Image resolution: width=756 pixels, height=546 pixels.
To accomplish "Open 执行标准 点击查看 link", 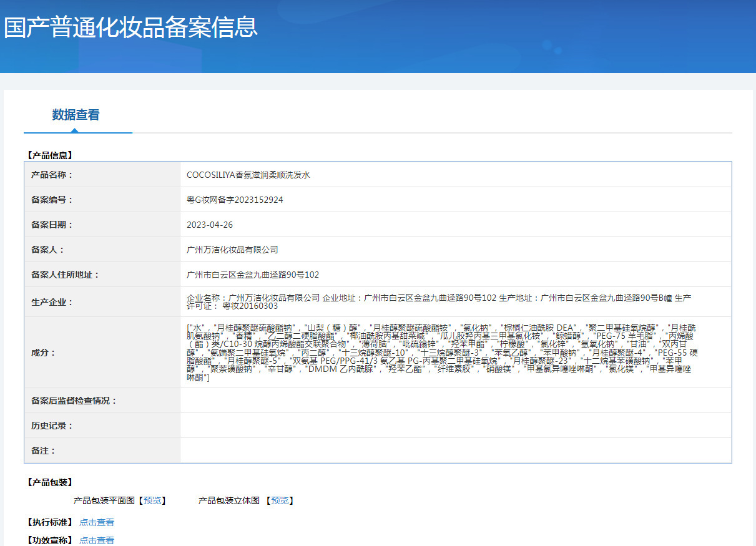I will [x=97, y=522].
